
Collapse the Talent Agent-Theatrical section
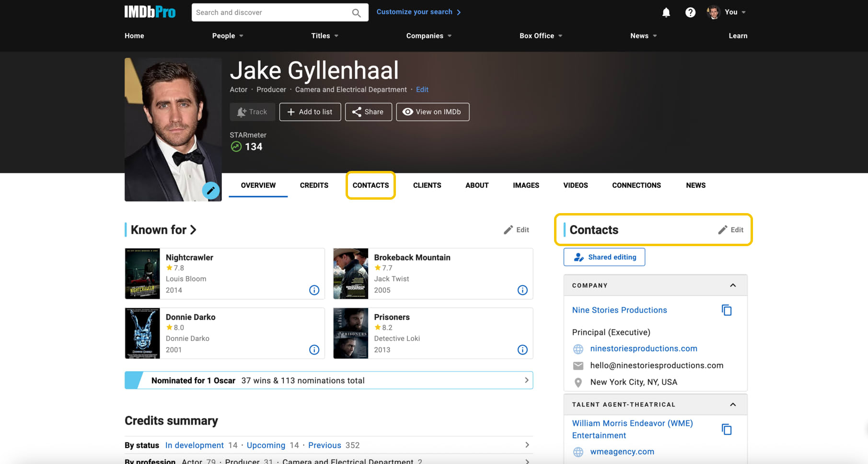(x=732, y=405)
